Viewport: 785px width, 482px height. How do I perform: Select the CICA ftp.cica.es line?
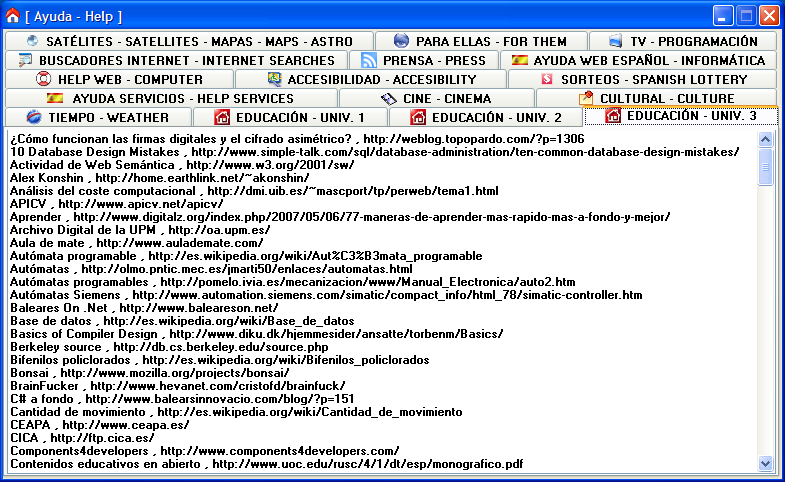[x=82, y=438]
